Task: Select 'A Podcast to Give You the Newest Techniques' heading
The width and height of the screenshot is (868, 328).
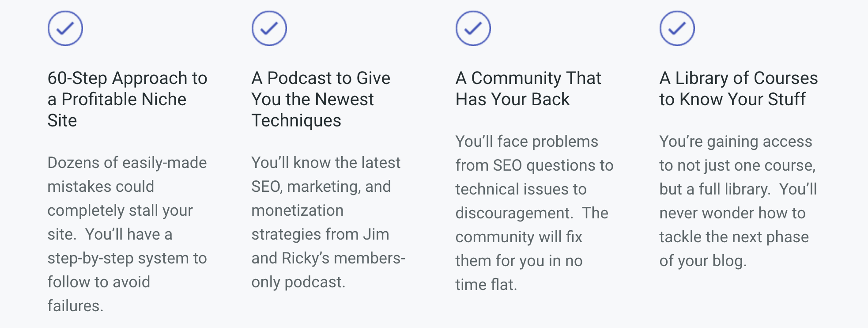Action: (321, 99)
